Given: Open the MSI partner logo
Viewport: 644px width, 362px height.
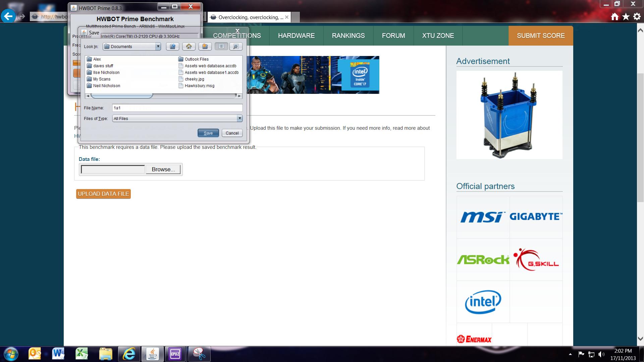Looking at the screenshot, I should [483, 217].
